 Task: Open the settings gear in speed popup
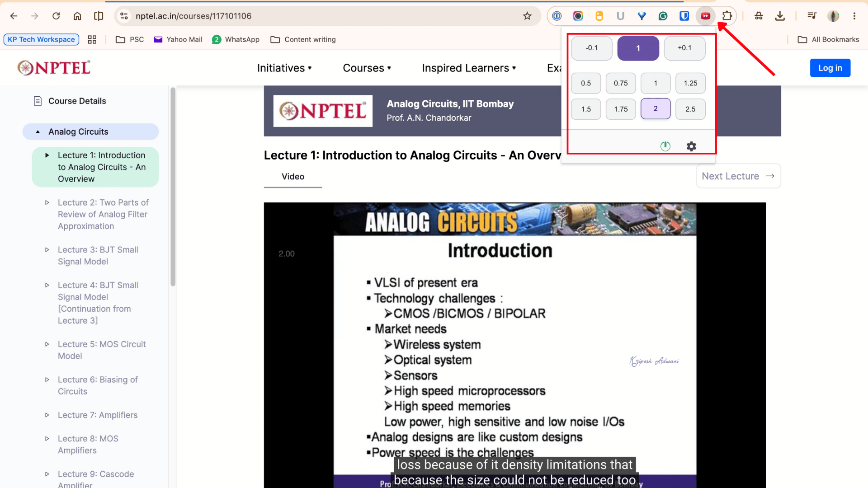pyautogui.click(x=691, y=146)
